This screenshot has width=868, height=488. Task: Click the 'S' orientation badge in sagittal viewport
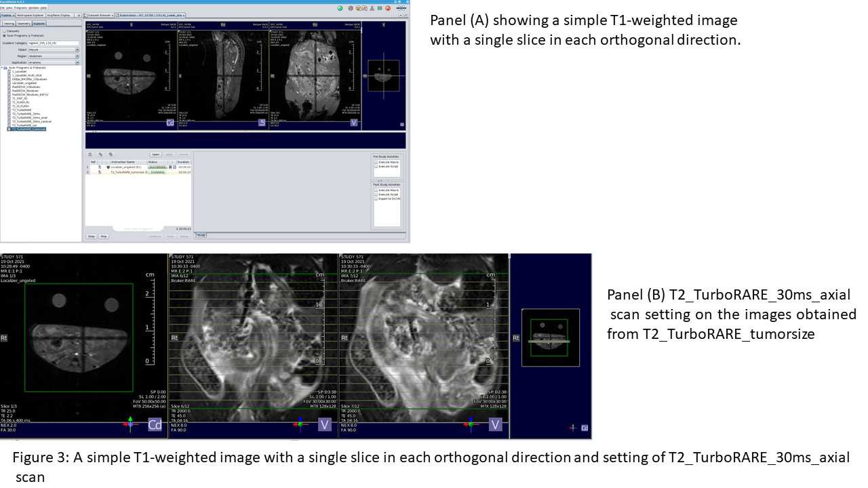pyautogui.click(x=262, y=123)
